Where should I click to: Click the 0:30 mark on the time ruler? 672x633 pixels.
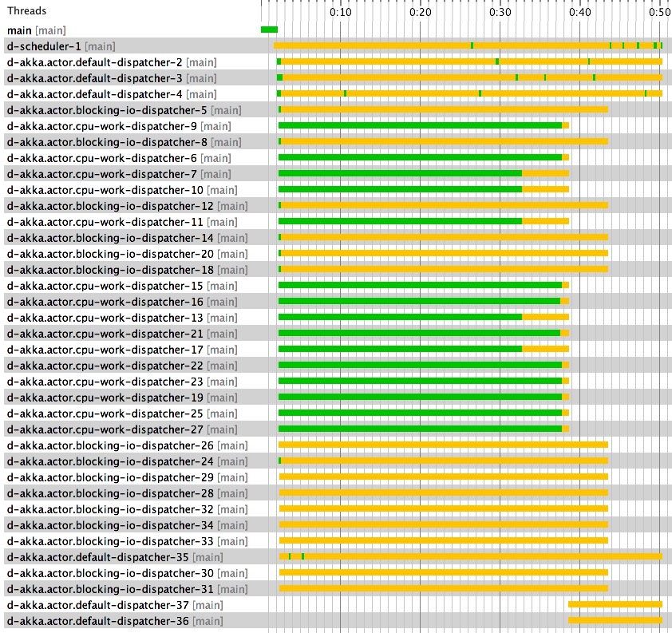[x=500, y=12]
